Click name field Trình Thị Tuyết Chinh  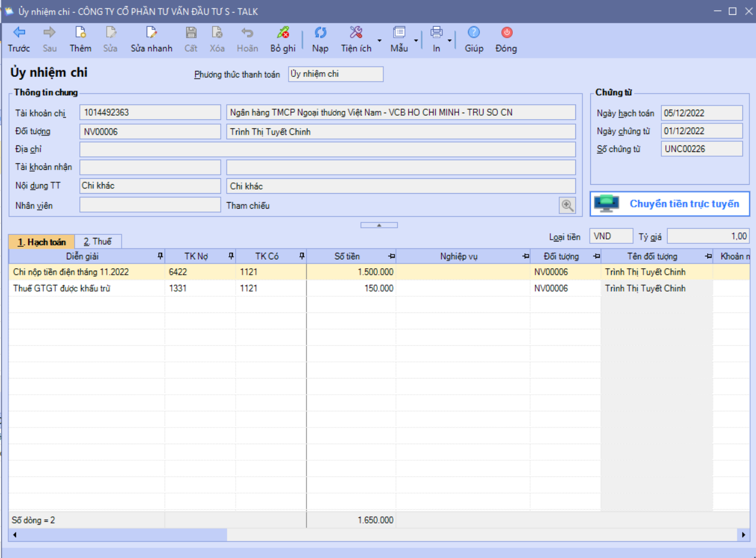pos(401,132)
